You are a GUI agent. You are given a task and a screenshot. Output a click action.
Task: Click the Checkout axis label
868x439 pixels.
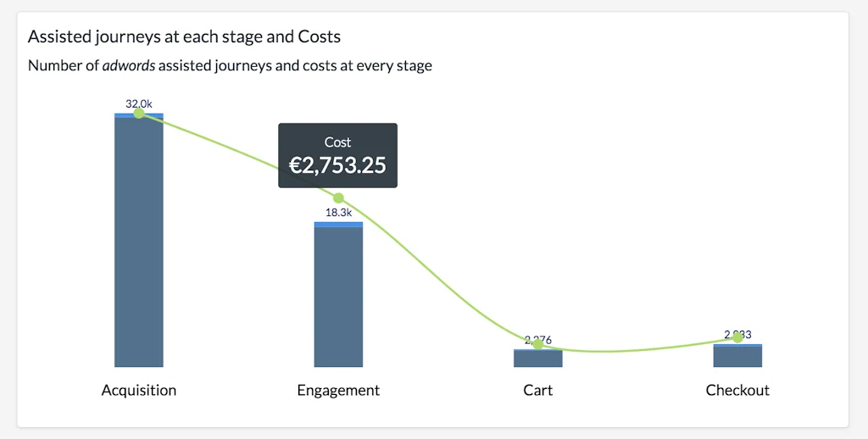737,391
